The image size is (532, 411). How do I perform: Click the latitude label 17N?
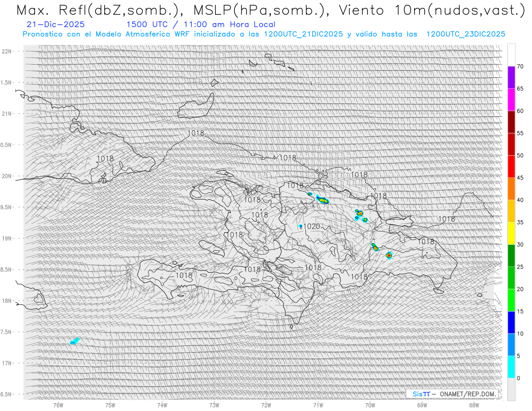click(x=7, y=363)
